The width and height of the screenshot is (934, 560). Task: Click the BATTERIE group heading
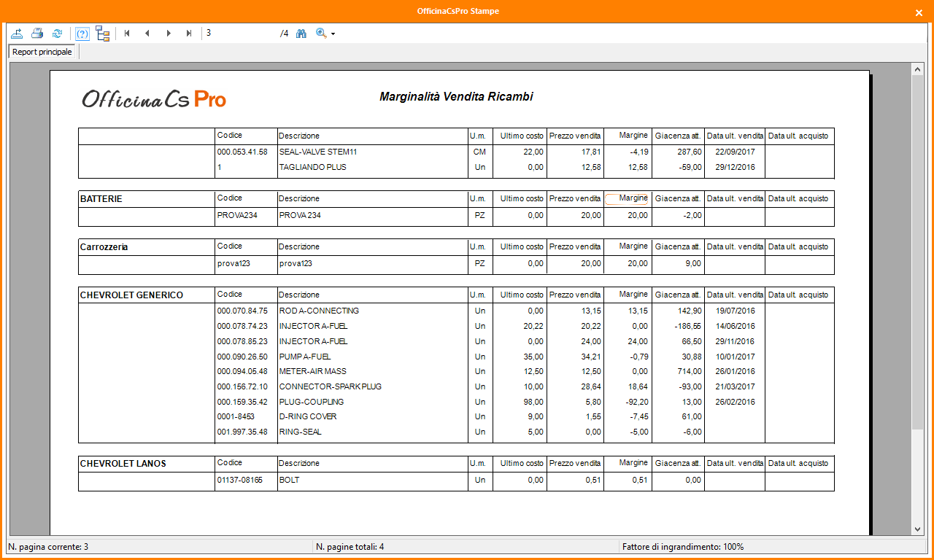click(101, 199)
